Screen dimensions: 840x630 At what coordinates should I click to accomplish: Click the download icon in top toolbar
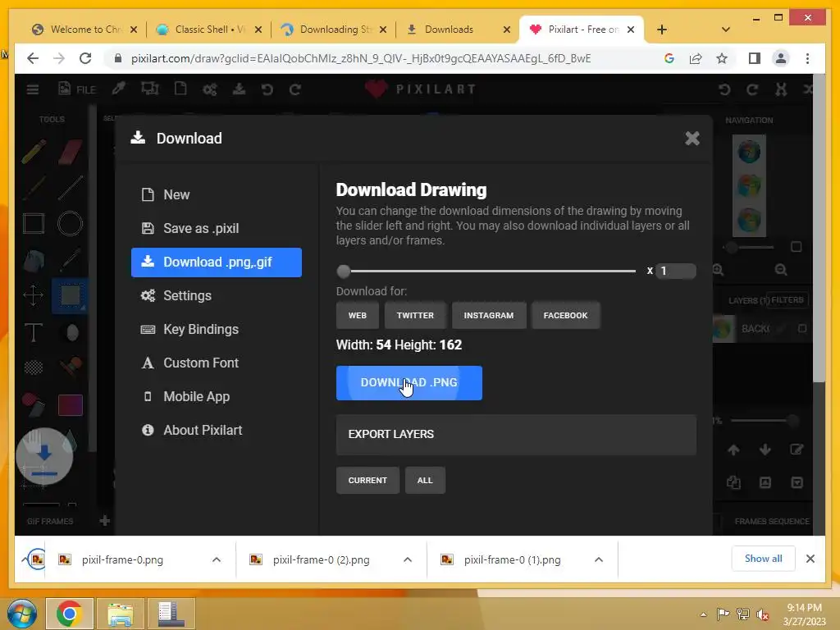coord(239,89)
